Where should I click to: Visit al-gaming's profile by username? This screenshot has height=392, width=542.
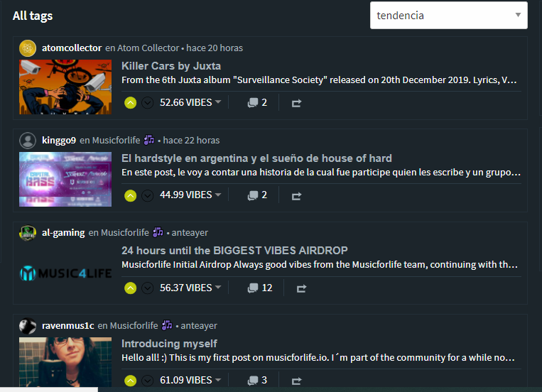pyautogui.click(x=63, y=233)
